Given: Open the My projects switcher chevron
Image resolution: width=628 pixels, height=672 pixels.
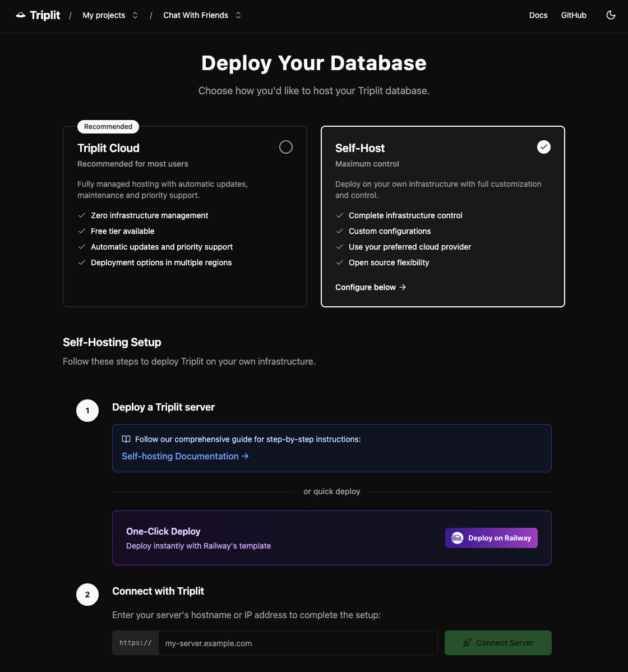Looking at the screenshot, I should click(135, 15).
